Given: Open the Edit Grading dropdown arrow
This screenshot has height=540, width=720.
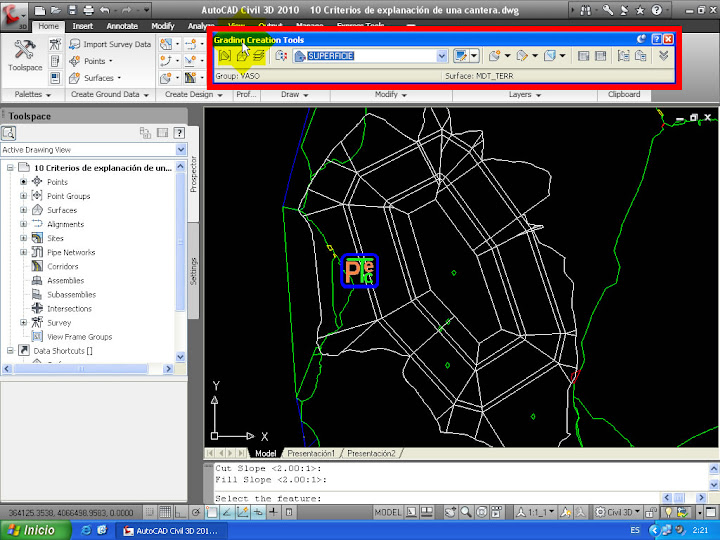Looking at the screenshot, I should [534, 56].
